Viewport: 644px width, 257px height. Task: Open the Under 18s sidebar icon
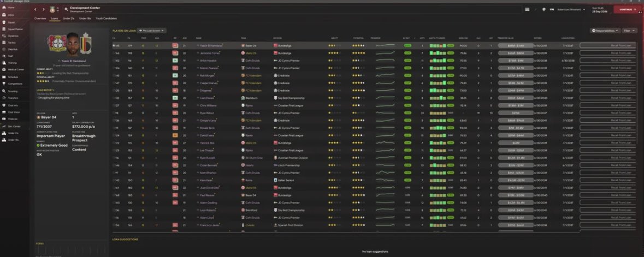[4, 140]
